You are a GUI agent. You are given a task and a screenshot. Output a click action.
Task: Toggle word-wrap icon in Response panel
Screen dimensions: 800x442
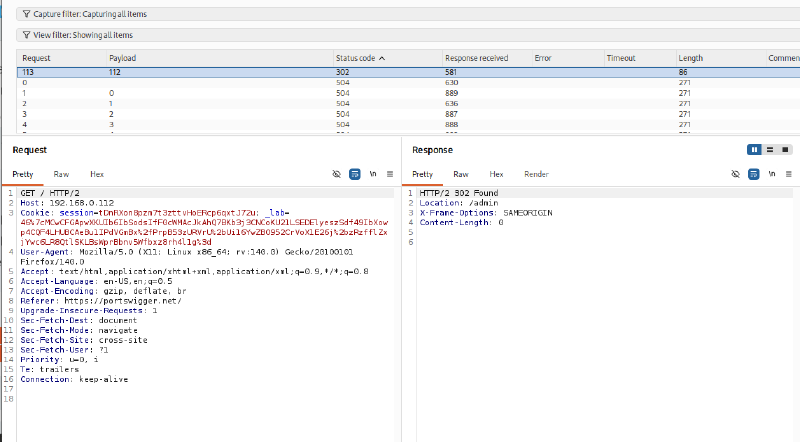point(754,174)
